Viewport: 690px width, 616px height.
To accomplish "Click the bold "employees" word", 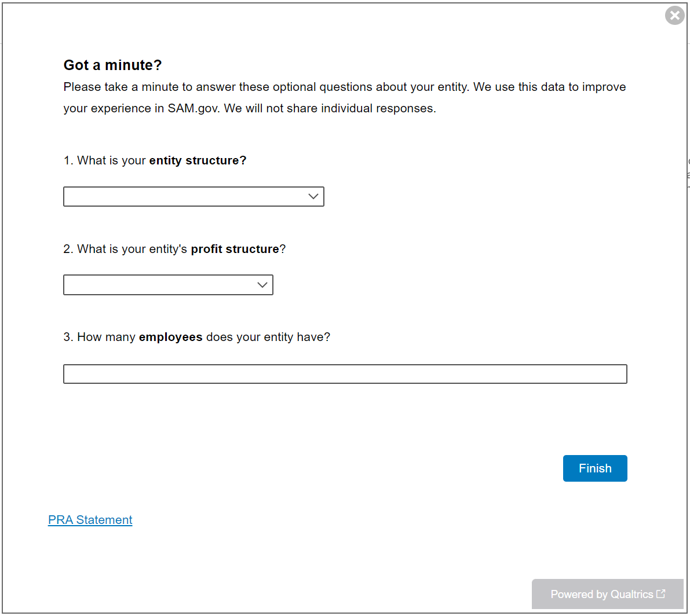I will point(170,337).
